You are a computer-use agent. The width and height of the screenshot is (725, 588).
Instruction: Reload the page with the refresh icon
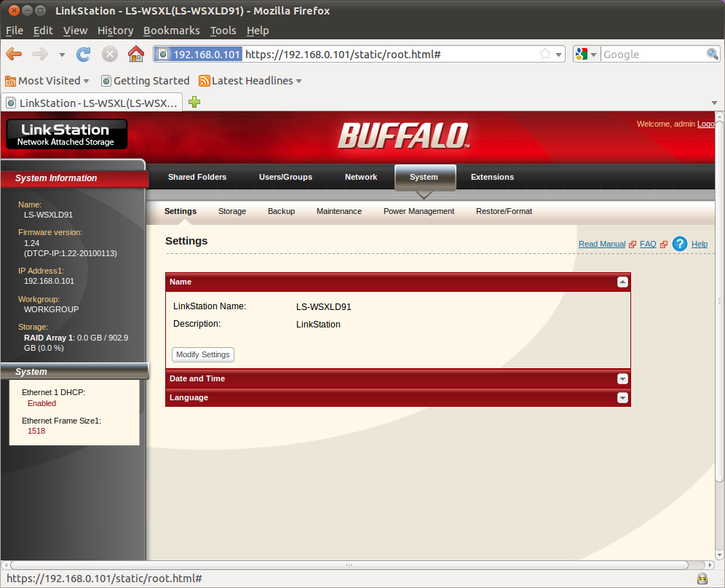[x=83, y=54]
